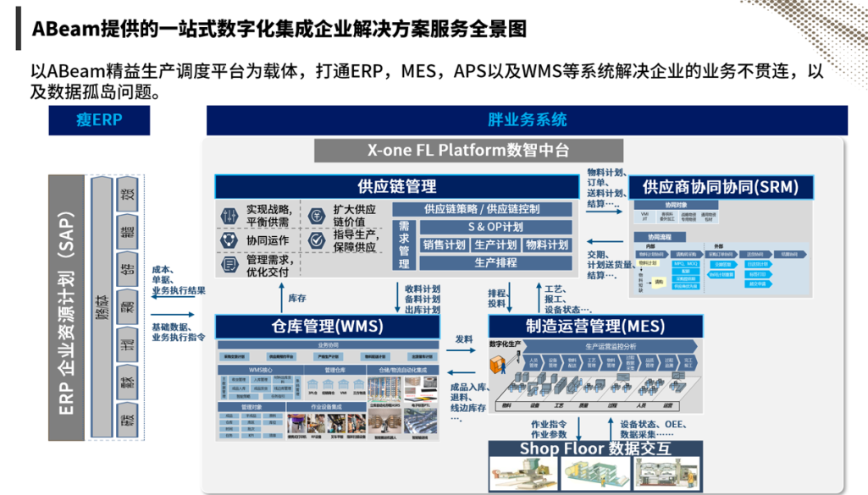
Task: Select the 制造运营管理(MES) section header
Action: pyautogui.click(x=595, y=327)
